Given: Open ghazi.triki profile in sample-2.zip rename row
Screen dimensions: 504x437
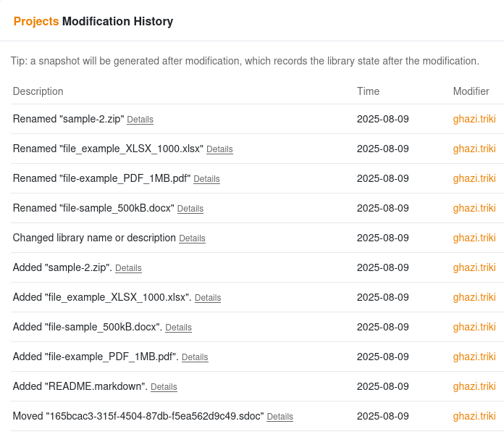Looking at the screenshot, I should pyautogui.click(x=474, y=119).
